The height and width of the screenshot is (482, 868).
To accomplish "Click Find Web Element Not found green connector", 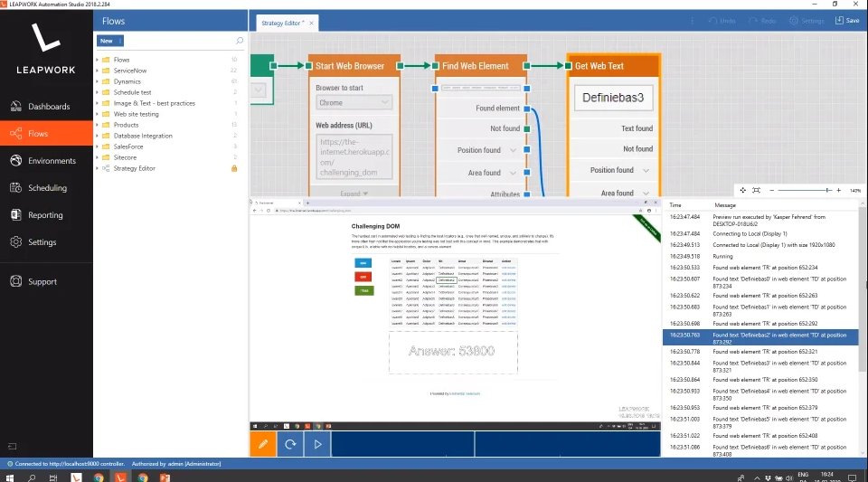I will tap(527, 129).
